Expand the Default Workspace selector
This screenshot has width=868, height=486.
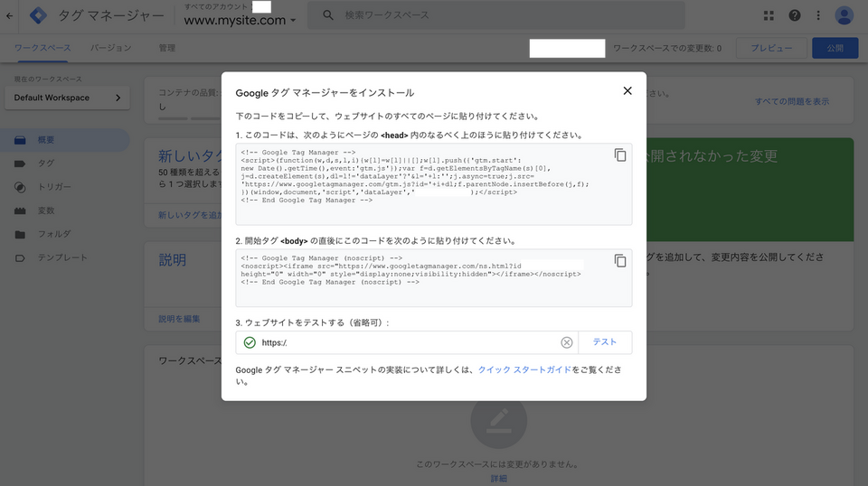coord(66,98)
